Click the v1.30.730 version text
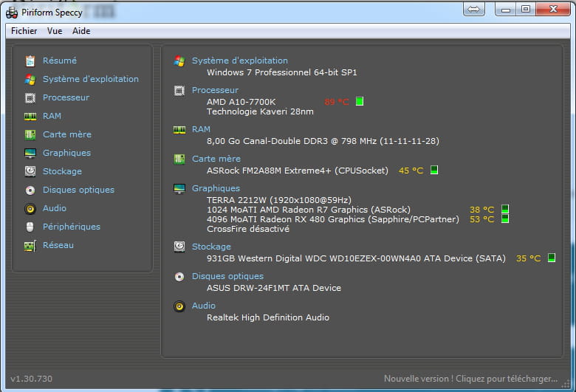576x392 pixels. click(x=31, y=379)
